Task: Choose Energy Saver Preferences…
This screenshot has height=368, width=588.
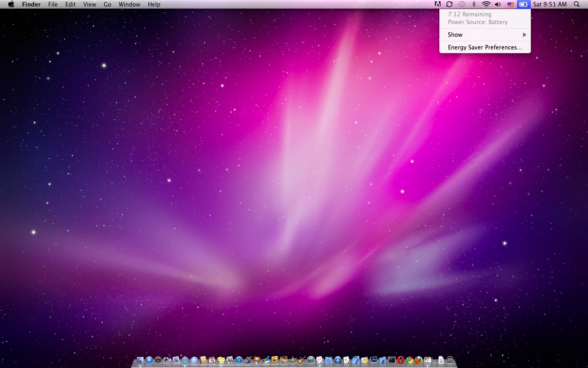Action: tap(485, 47)
